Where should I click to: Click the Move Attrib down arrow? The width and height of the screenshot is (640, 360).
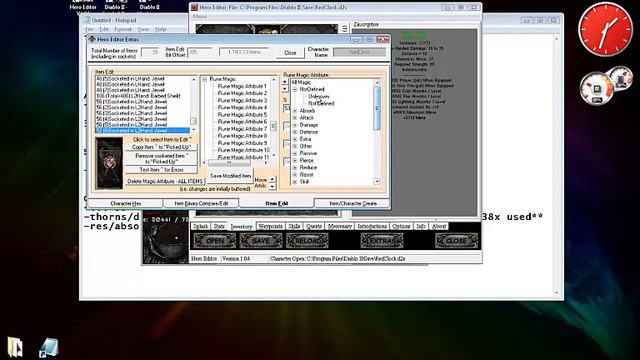tap(272, 186)
